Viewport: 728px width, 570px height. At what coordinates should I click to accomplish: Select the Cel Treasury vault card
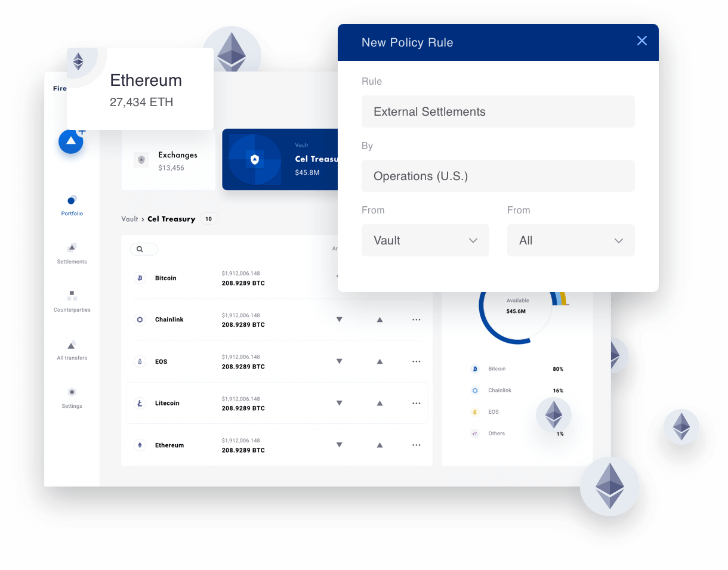(280, 160)
